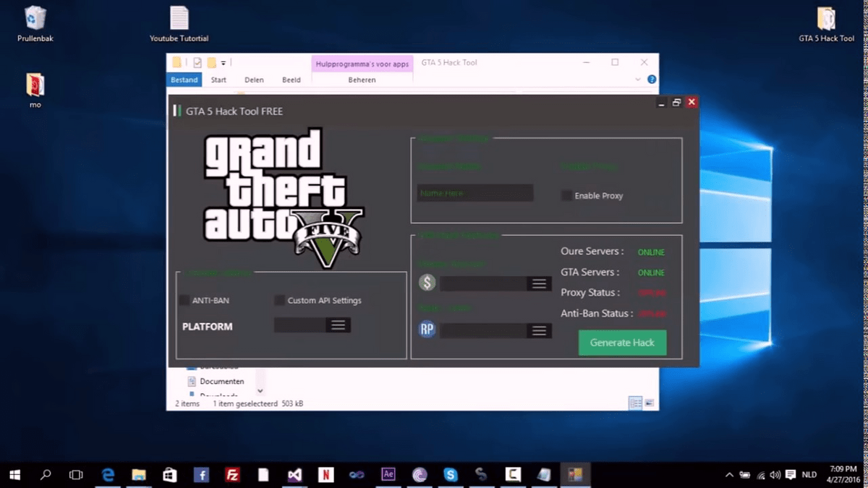Click the Hulpprogramma's voor apps tab
The image size is (868, 488).
tap(362, 64)
